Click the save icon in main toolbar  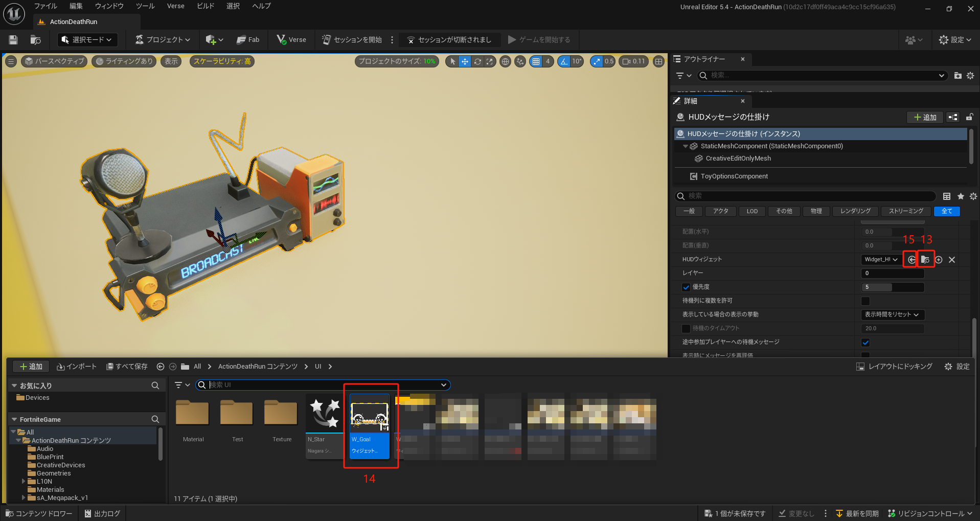coord(13,40)
